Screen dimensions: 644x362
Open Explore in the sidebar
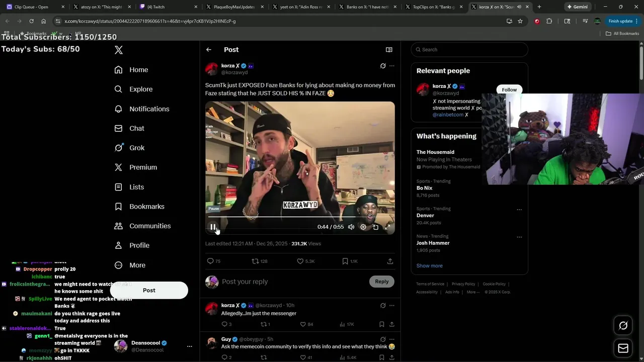133,89
